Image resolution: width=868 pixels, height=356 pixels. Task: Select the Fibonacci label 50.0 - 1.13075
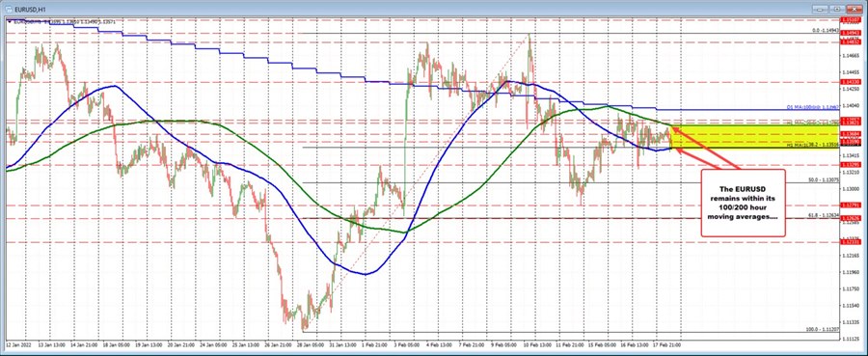click(824, 180)
